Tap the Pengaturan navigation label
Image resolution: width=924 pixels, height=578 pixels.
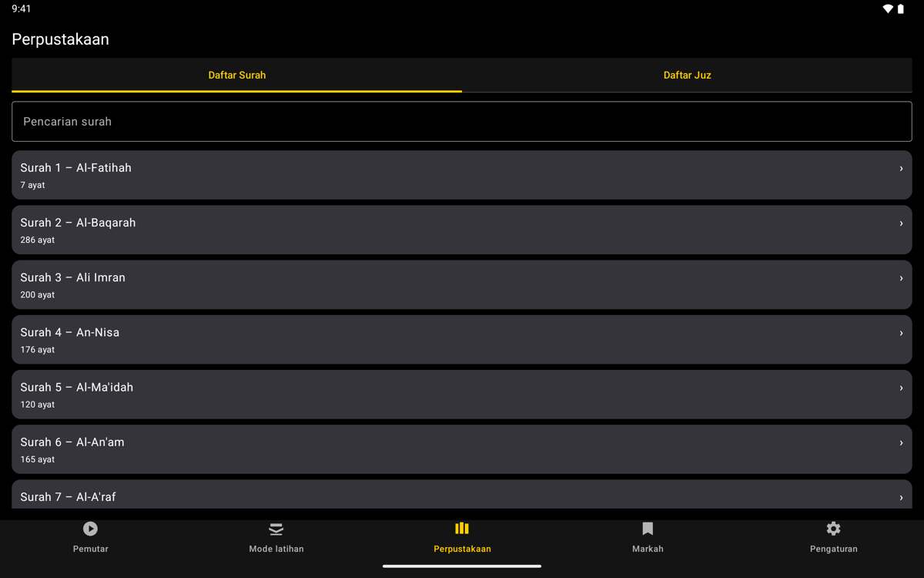pos(833,549)
